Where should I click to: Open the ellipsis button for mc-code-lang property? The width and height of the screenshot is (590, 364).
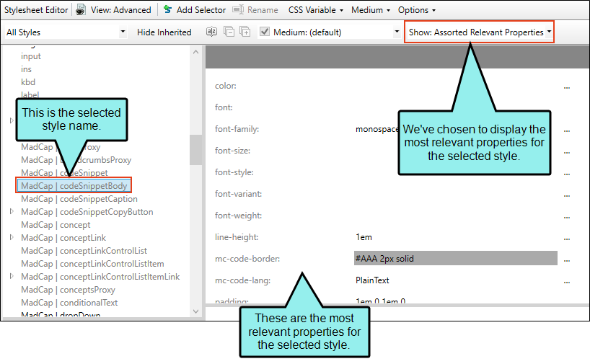coord(567,281)
